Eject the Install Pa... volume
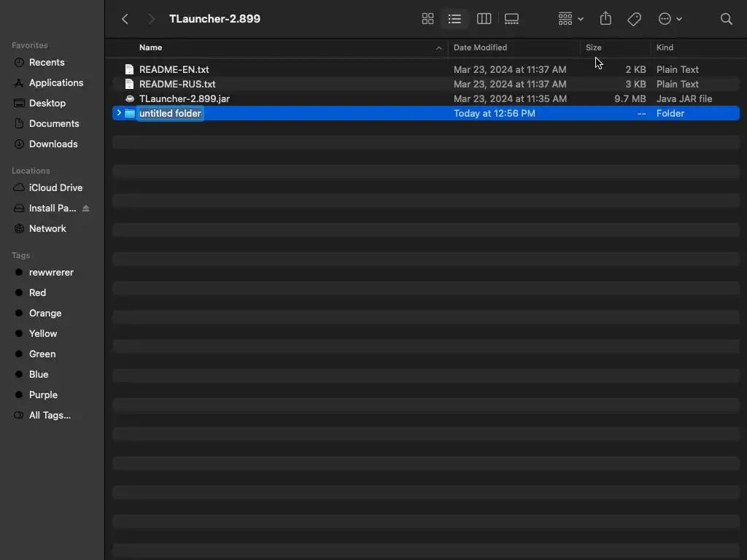This screenshot has width=747, height=560. pyautogui.click(x=86, y=209)
